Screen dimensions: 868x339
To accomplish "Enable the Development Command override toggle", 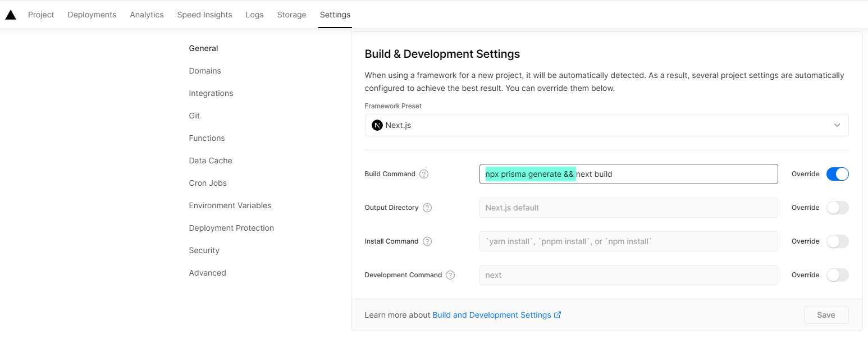I will [837, 275].
